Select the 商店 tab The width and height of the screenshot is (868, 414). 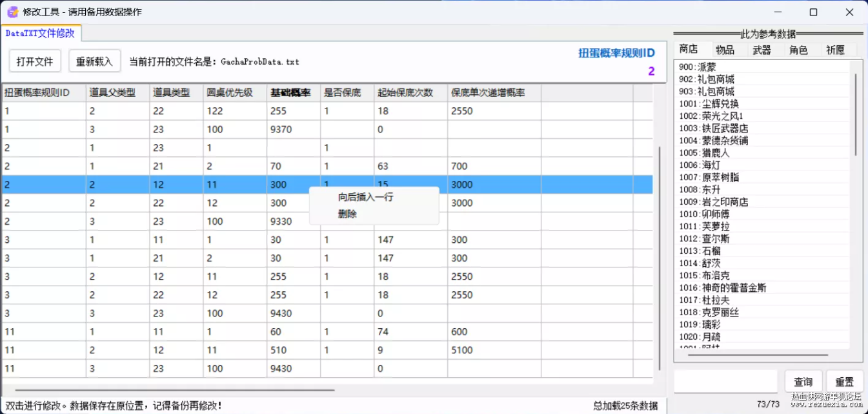(x=689, y=49)
